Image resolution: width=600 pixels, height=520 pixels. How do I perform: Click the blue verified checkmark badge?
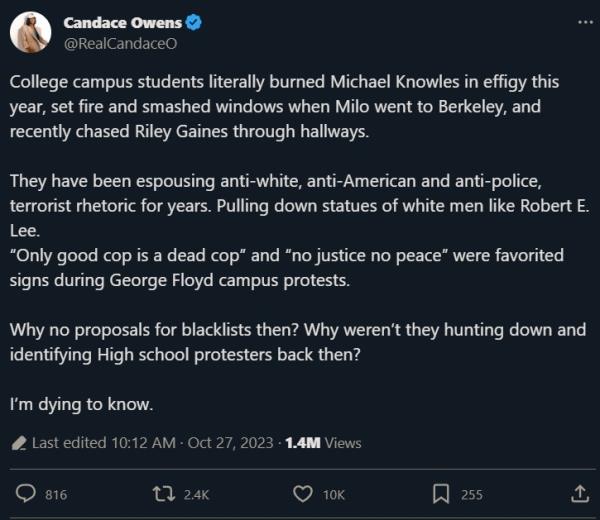[194, 22]
